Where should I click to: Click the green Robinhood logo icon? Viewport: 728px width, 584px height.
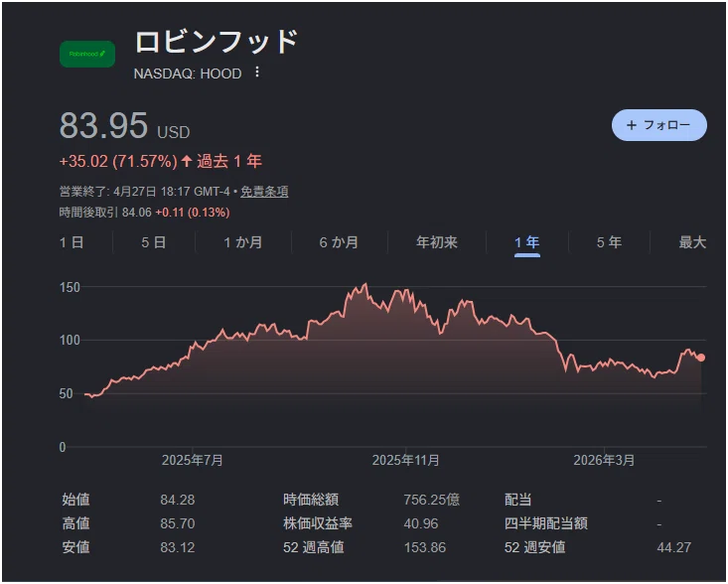87,54
